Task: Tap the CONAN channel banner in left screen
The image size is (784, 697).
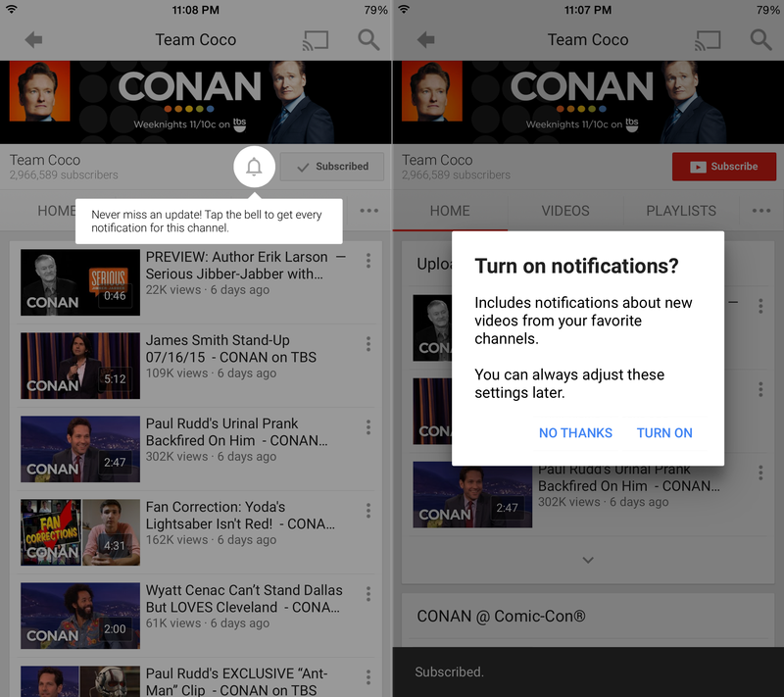Action: pyautogui.click(x=195, y=103)
